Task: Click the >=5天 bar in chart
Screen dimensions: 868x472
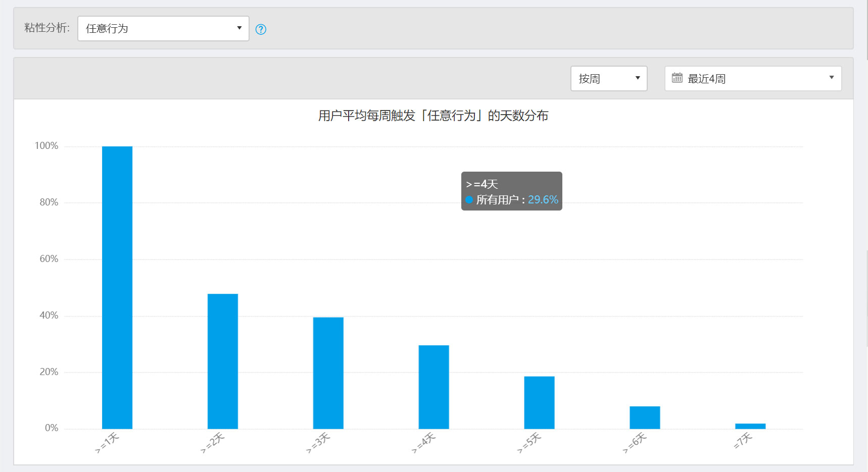Action: (539, 402)
